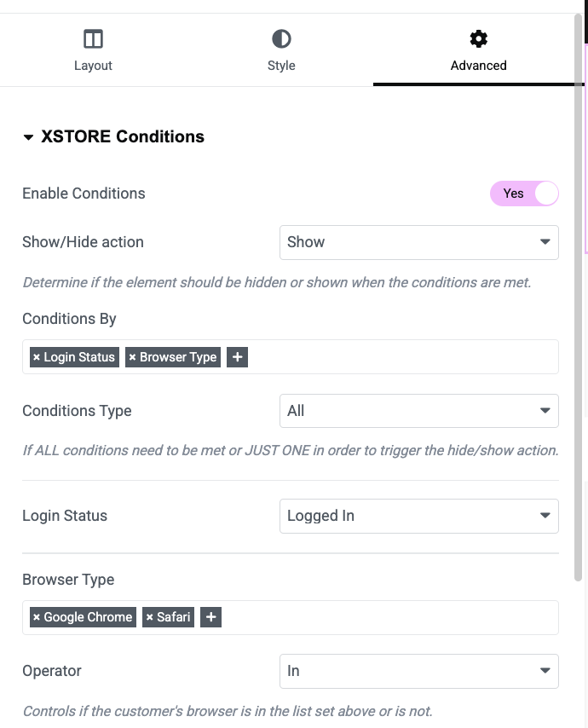
Task: Remove Safari from browser list
Action: coord(150,617)
